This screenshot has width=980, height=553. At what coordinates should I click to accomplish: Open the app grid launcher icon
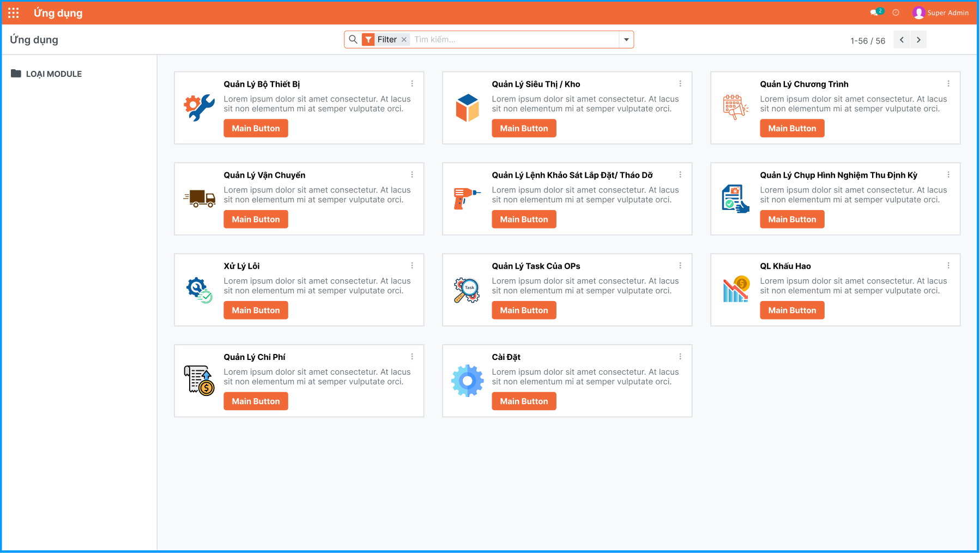[x=13, y=12]
